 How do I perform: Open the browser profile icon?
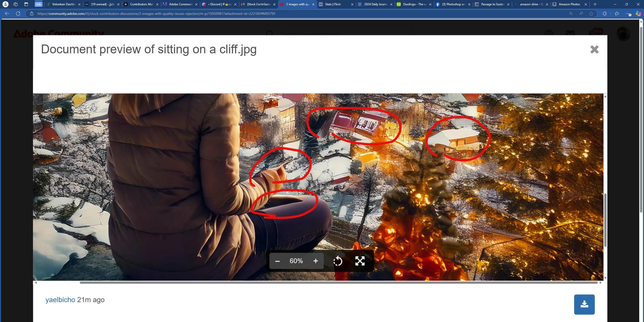[x=5, y=4]
